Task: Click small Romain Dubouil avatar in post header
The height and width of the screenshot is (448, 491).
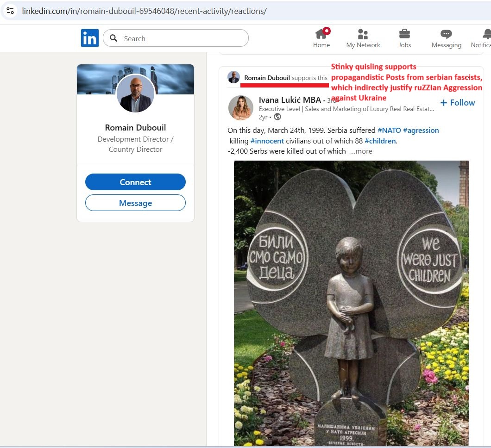Action: click(x=233, y=77)
